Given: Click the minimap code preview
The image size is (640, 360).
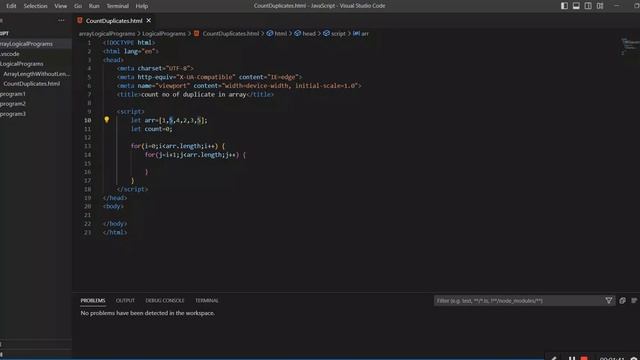Looking at the screenshot, I should coord(630,46).
